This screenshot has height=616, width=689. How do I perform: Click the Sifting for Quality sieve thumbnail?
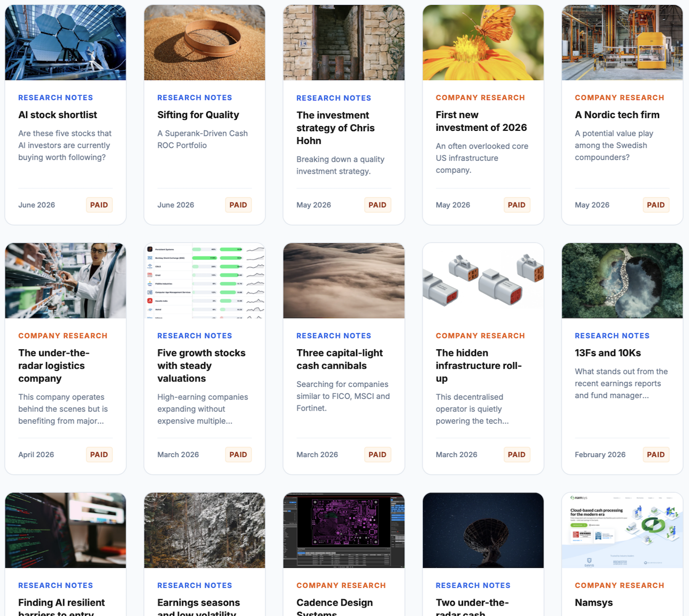[x=205, y=43]
